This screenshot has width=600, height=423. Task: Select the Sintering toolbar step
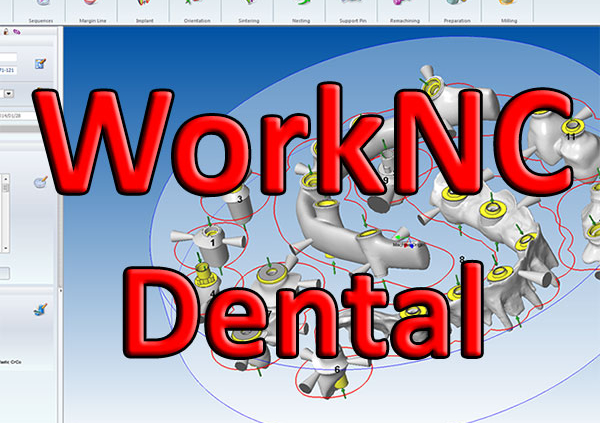point(249,11)
